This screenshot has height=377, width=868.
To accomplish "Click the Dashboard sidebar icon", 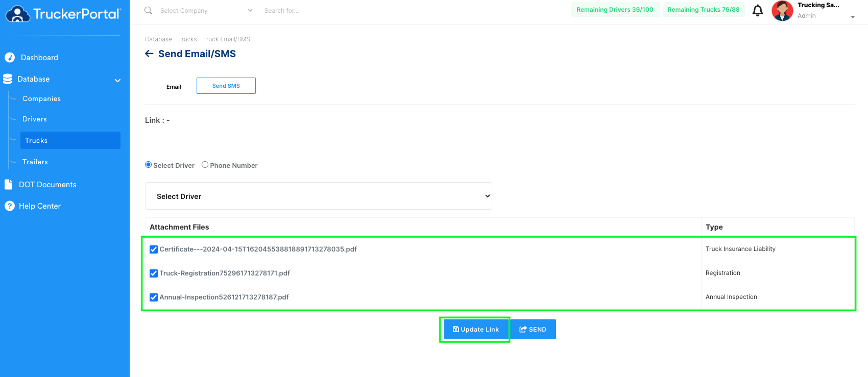I will click(10, 58).
